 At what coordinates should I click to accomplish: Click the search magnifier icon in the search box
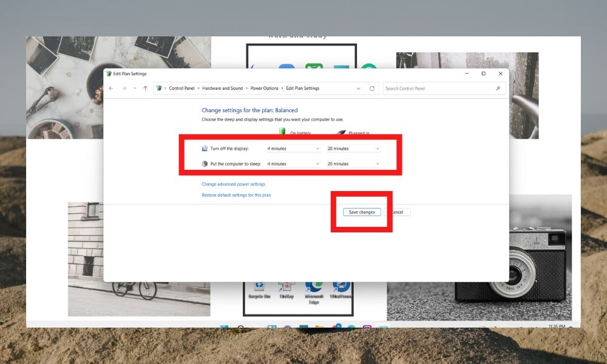click(498, 88)
